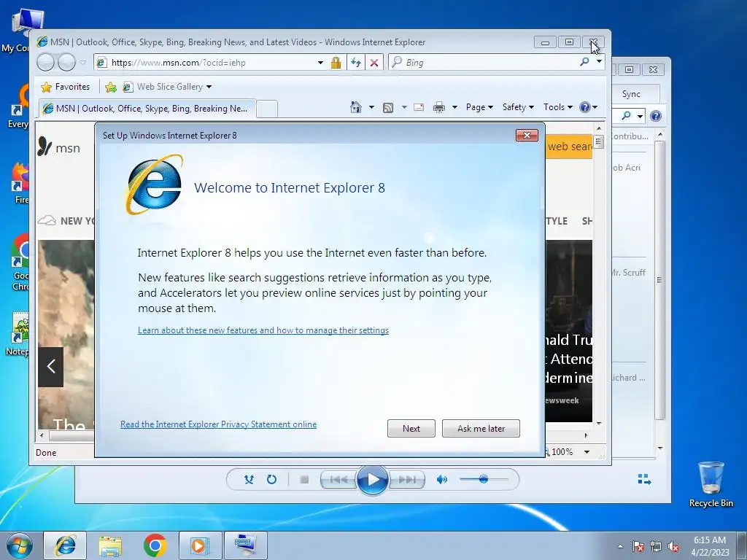The height and width of the screenshot is (560, 747).
Task: Open the Windows Start button
Action: [x=20, y=545]
